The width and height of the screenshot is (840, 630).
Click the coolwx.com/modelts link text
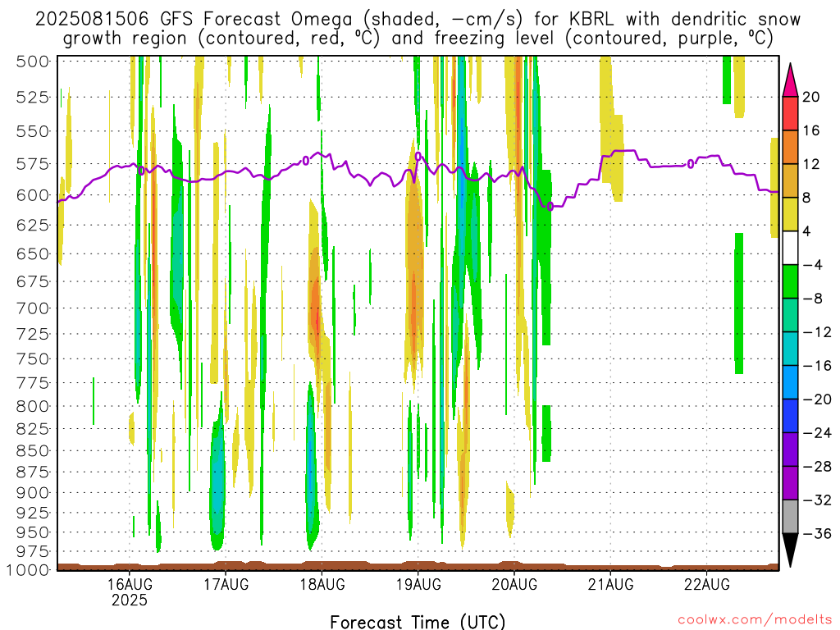(755, 620)
